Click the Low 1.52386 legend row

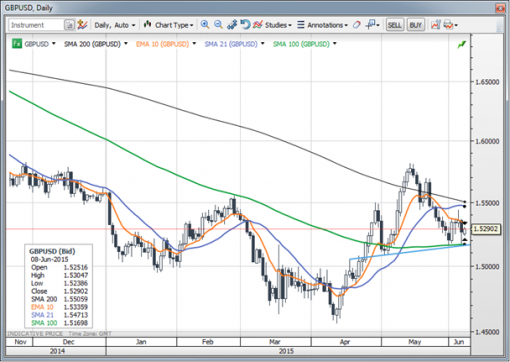click(x=59, y=283)
